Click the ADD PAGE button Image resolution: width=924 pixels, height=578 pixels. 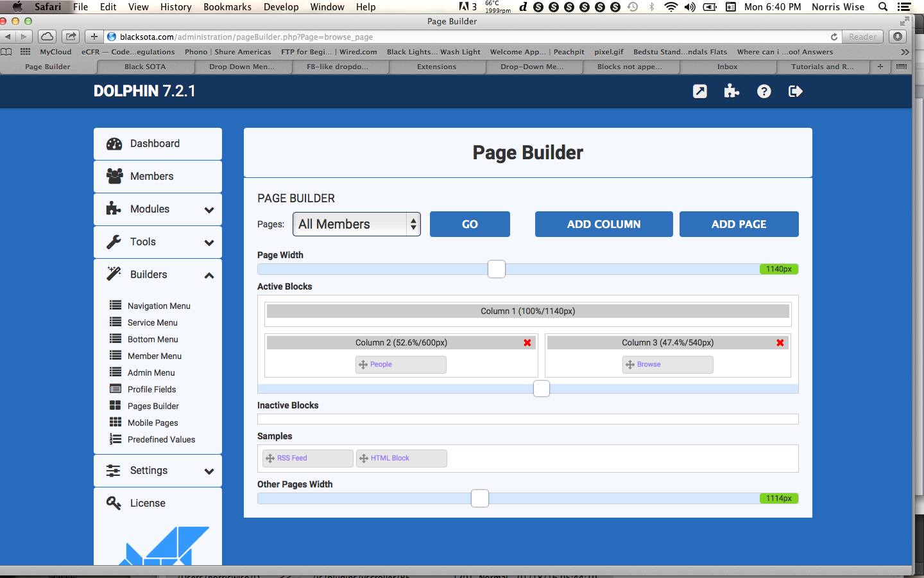pyautogui.click(x=739, y=224)
